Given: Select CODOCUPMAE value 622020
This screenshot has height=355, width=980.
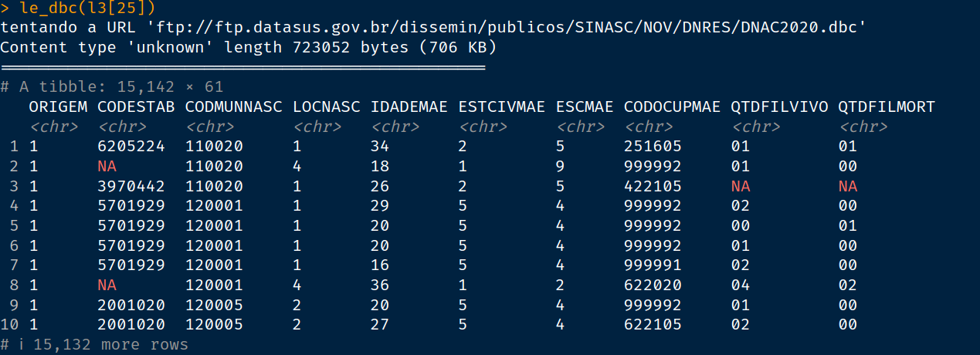Looking at the screenshot, I should pos(653,285).
